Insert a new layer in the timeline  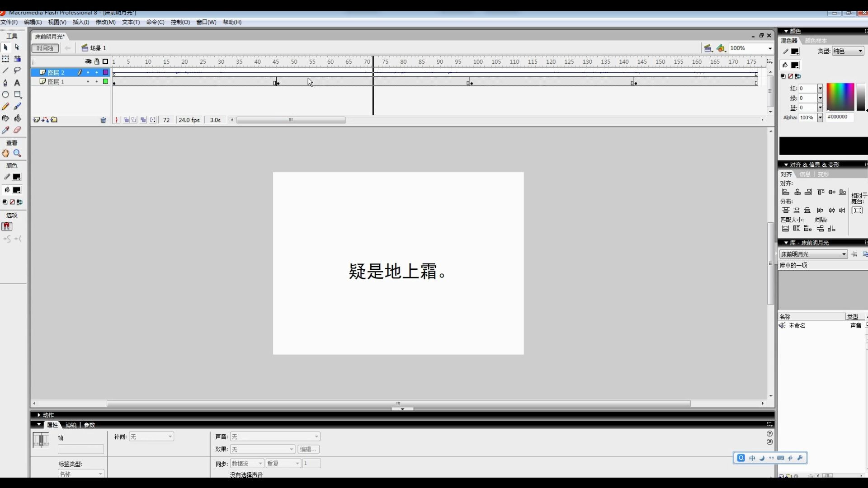[x=36, y=120]
